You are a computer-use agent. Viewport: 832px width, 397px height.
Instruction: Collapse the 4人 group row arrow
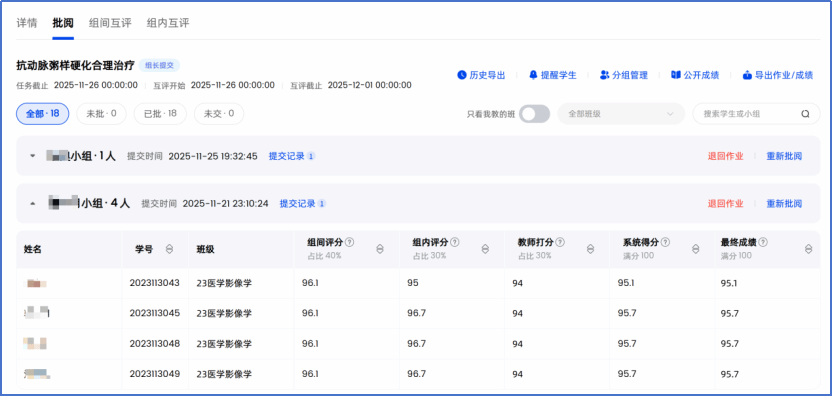pyautogui.click(x=32, y=204)
